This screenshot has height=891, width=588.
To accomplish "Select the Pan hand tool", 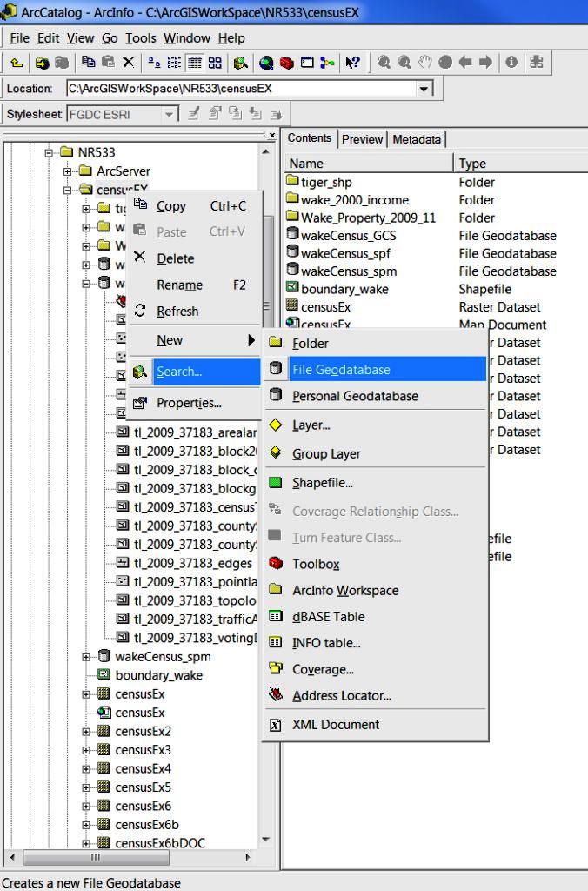I will [x=425, y=62].
